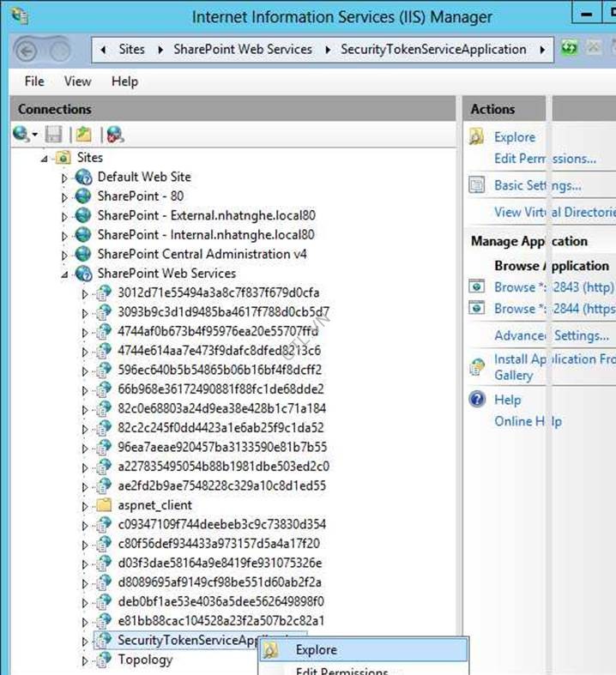Click the Default Web Site globe icon
This screenshot has height=675, width=616.
(x=83, y=177)
